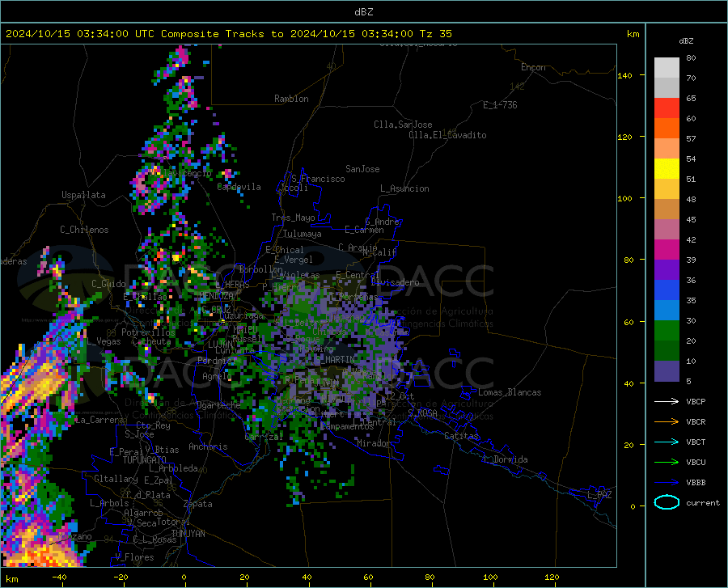
Task: Click the E_1-736 place label
Action: pos(500,105)
